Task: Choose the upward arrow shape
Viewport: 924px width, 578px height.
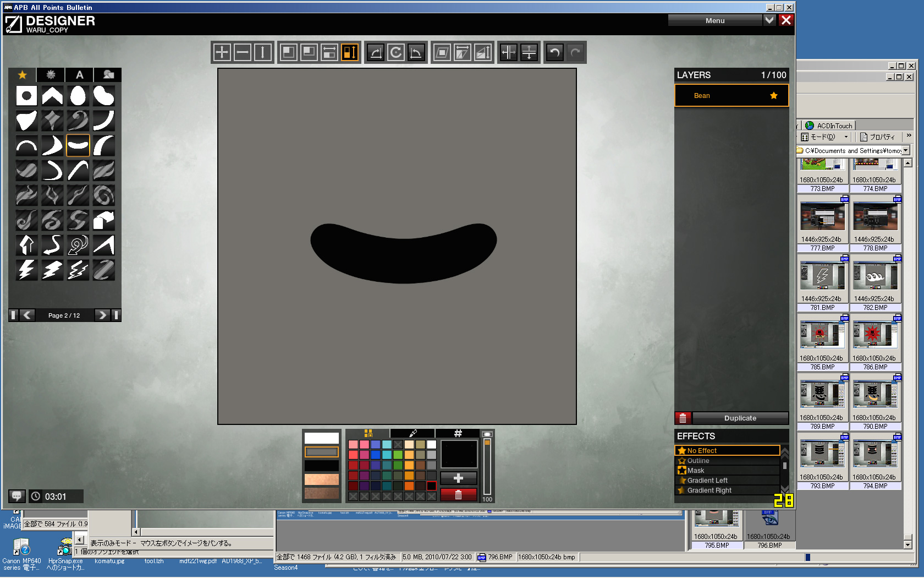Action: pos(26,244)
